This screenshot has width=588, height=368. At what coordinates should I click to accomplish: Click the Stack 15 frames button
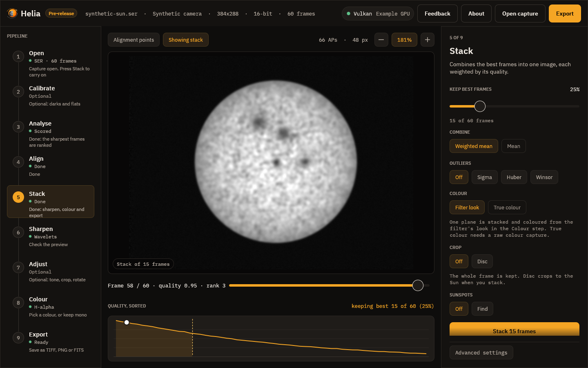click(514, 329)
